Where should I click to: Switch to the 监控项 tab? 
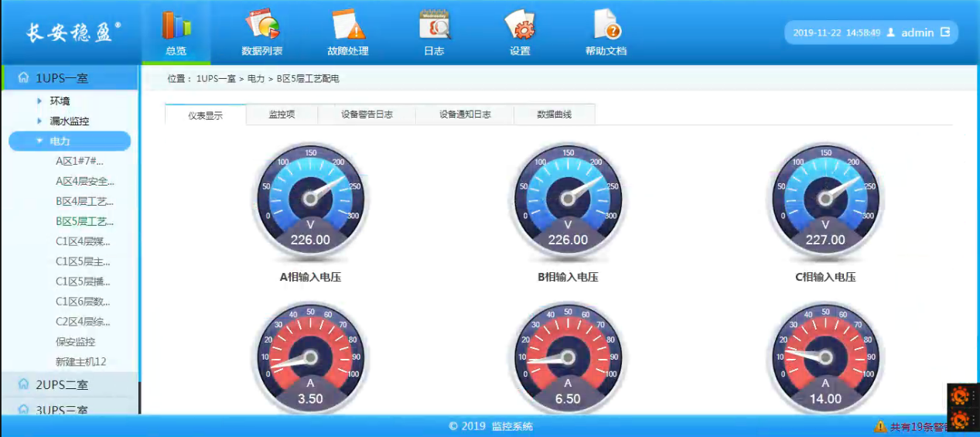282,114
